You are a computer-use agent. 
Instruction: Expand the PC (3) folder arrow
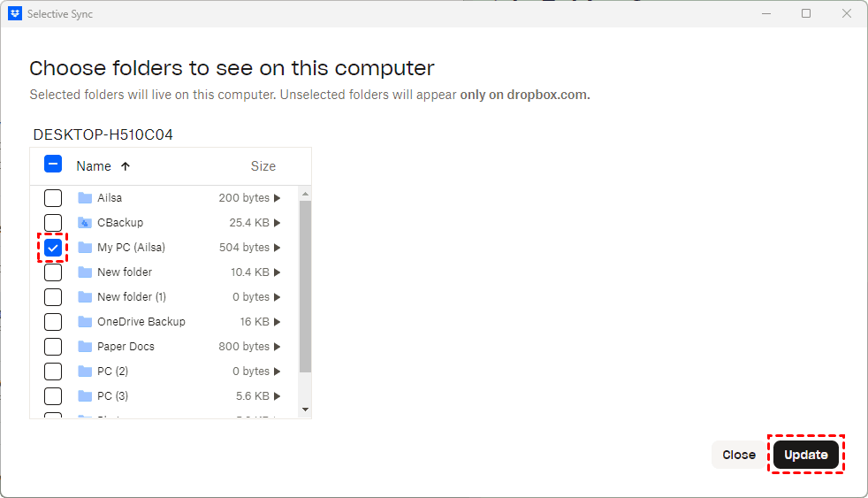pyautogui.click(x=278, y=396)
